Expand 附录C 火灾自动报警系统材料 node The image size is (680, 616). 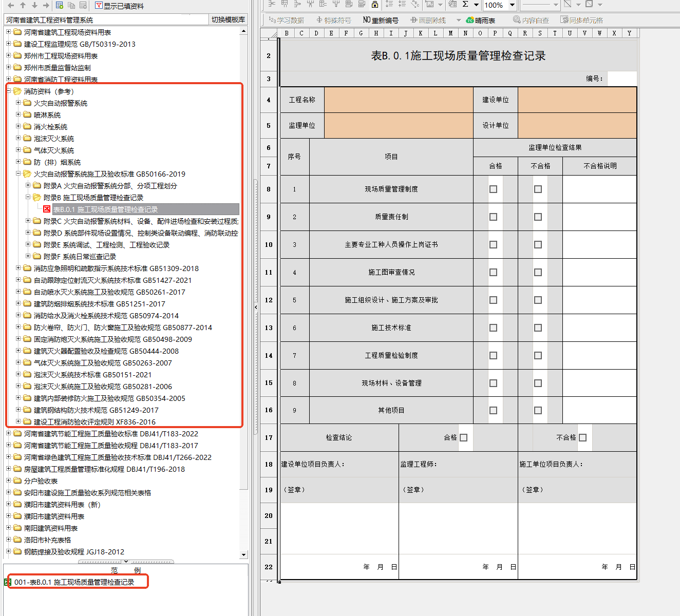coord(28,221)
